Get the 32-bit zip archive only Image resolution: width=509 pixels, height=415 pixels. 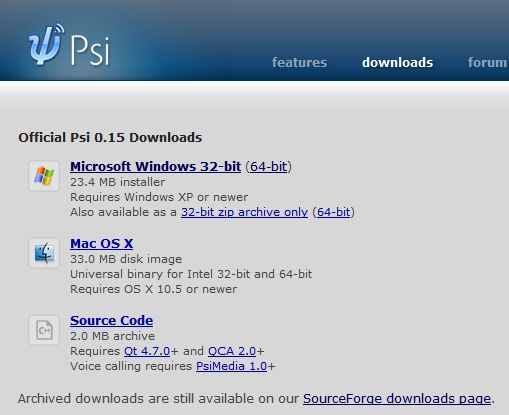pos(244,212)
